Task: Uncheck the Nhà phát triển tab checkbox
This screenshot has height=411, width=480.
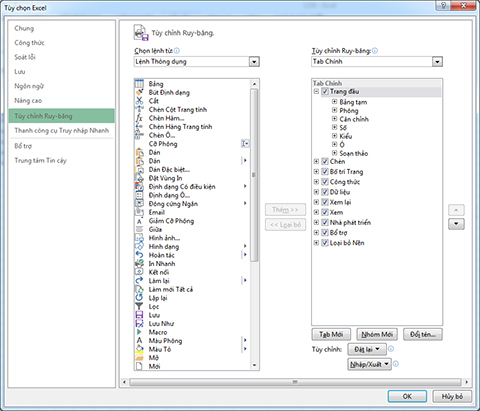Action: pyautogui.click(x=325, y=222)
